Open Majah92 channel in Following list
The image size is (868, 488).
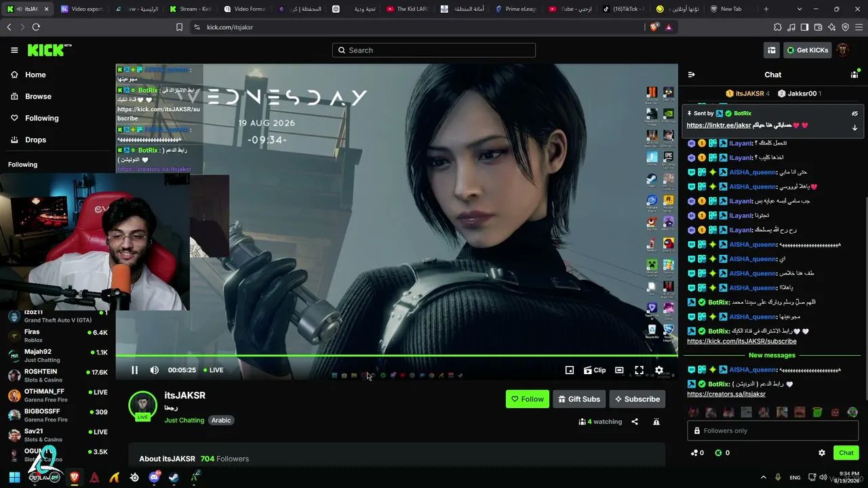pos(58,355)
